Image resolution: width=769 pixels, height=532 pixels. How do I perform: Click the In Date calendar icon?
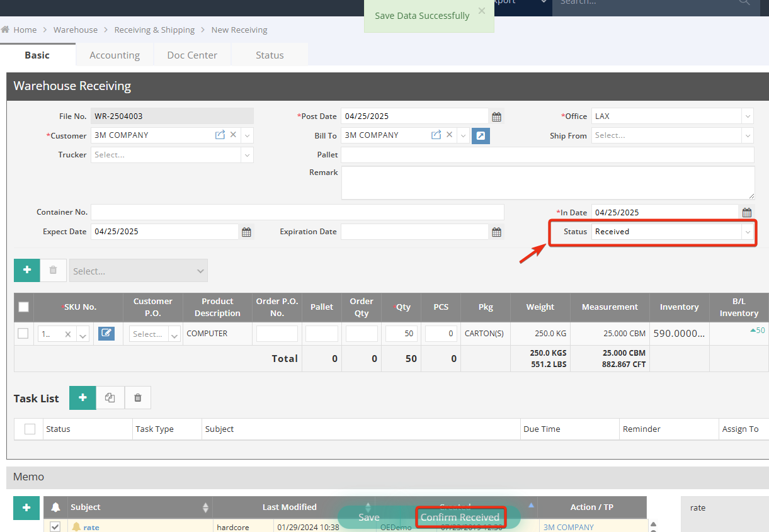[746, 213]
